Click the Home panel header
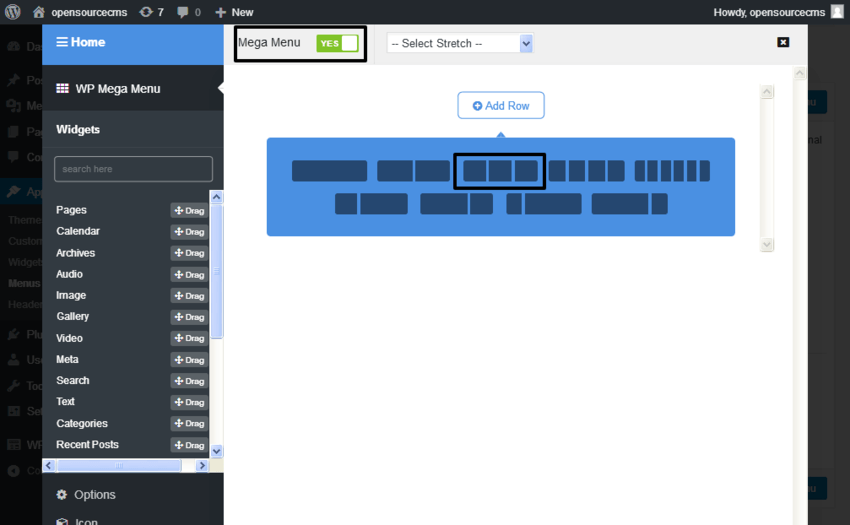The height and width of the screenshot is (525, 850). coord(133,42)
